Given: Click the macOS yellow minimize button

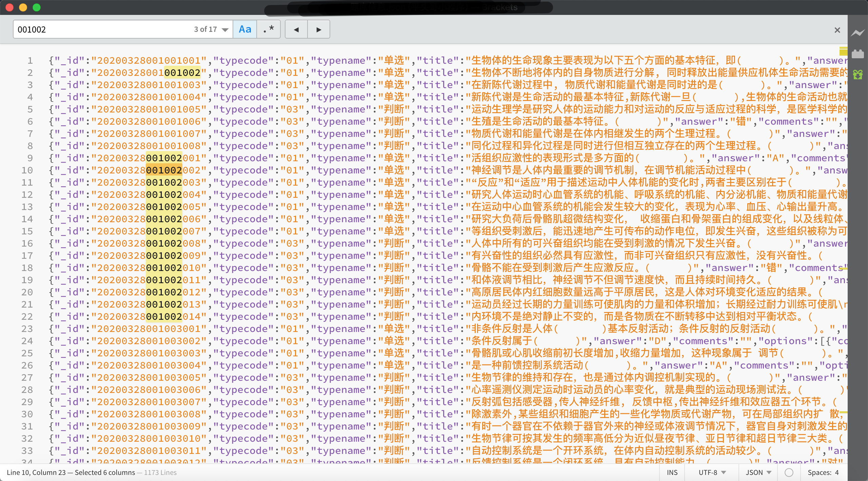Looking at the screenshot, I should click(23, 7).
